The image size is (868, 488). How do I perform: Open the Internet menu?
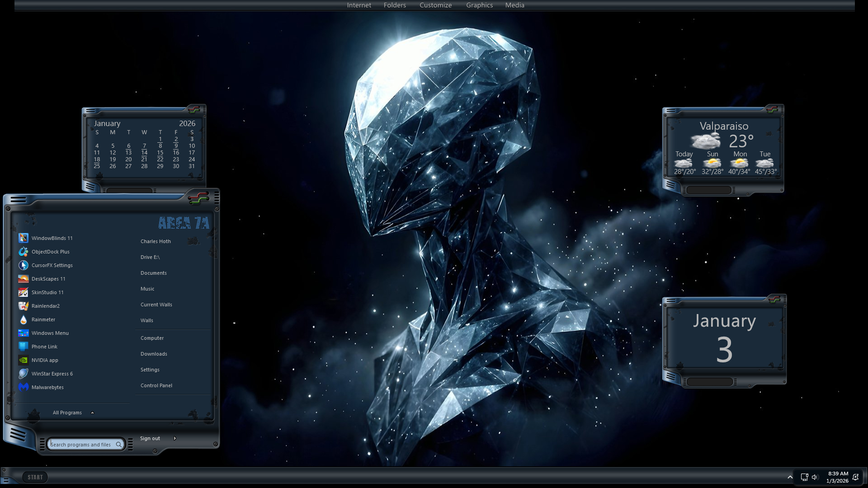coord(359,5)
